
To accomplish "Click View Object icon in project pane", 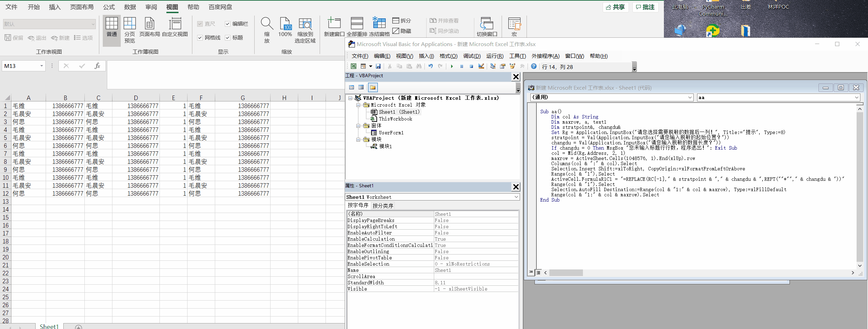I will 361,87.
